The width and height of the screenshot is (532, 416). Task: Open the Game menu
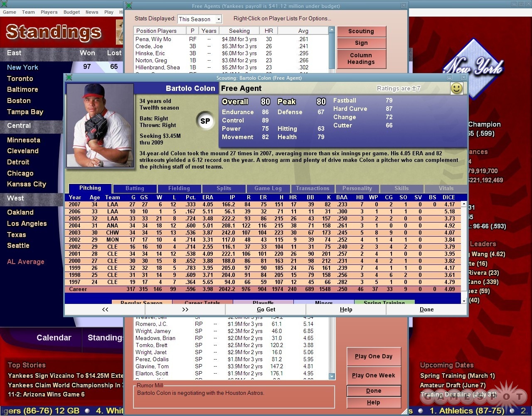9,12
